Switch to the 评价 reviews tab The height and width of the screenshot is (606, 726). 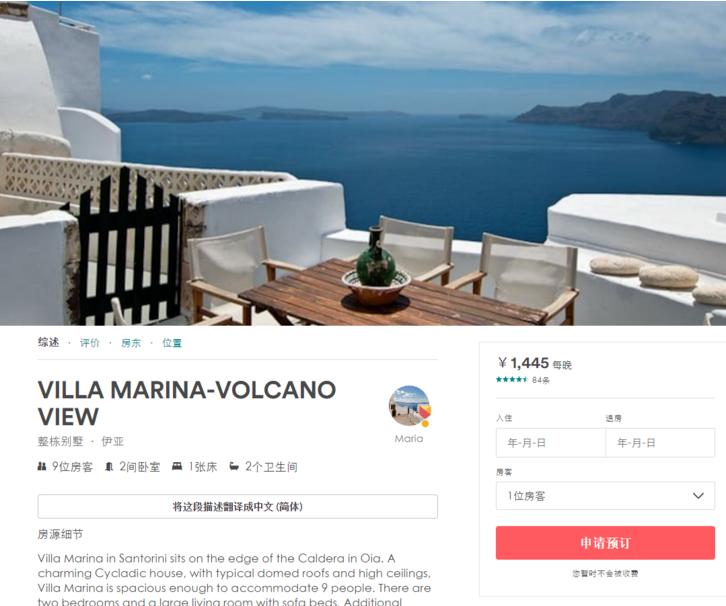pos(89,343)
